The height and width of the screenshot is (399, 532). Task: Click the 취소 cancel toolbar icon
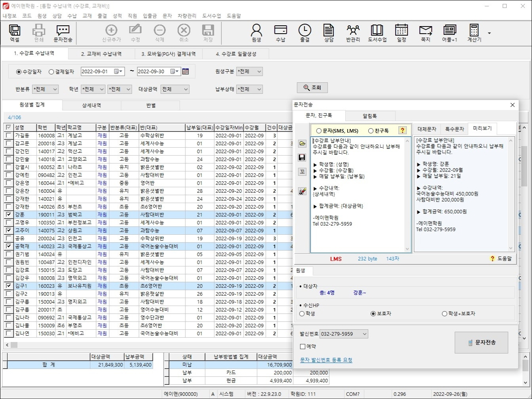click(x=184, y=33)
